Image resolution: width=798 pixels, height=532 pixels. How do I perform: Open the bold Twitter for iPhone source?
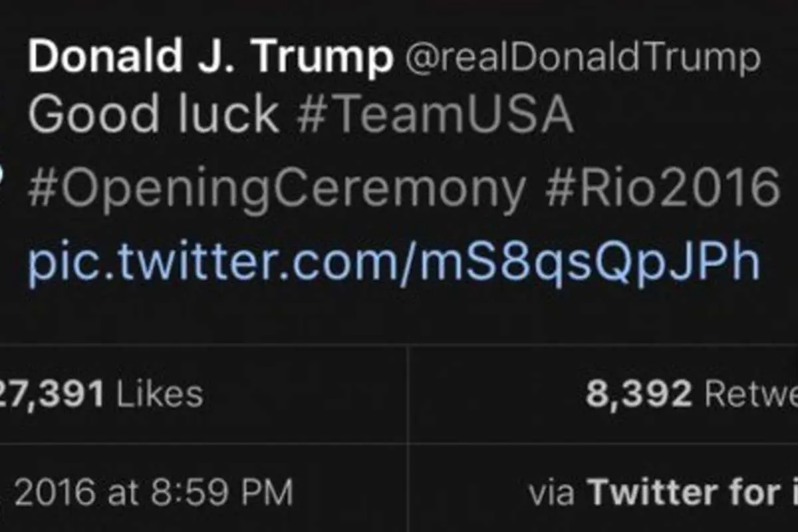click(x=693, y=493)
